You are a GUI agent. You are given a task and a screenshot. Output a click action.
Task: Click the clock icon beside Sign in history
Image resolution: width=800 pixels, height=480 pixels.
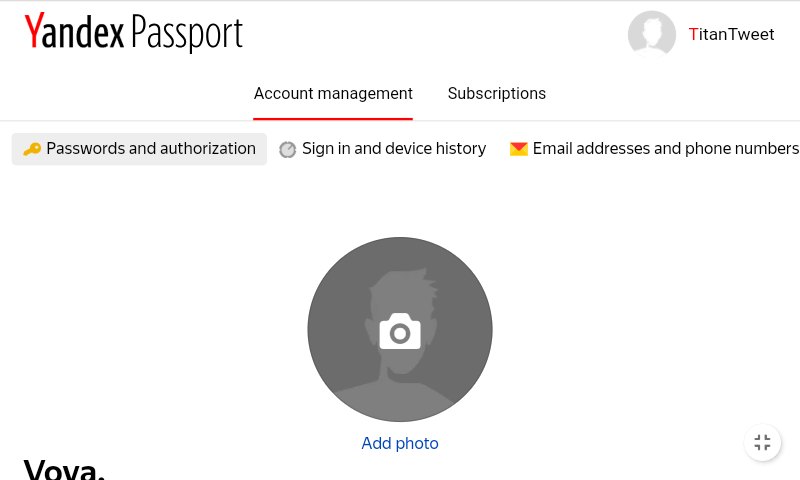[x=287, y=149]
